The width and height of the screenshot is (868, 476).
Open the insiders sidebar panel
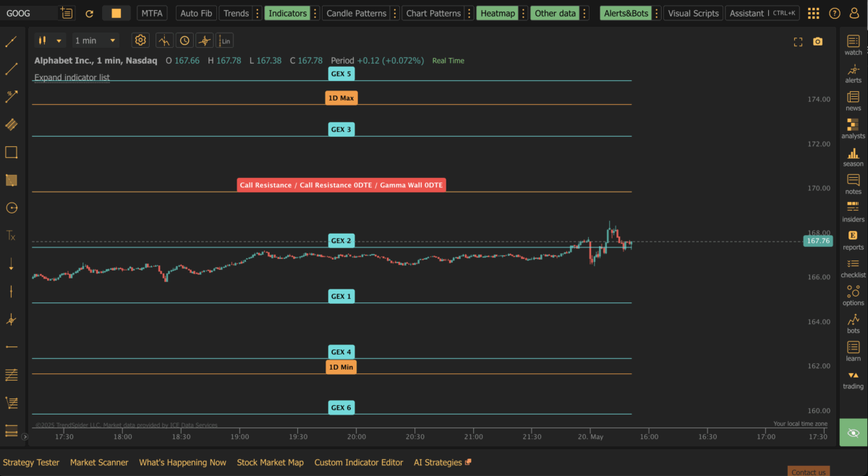[x=853, y=211]
